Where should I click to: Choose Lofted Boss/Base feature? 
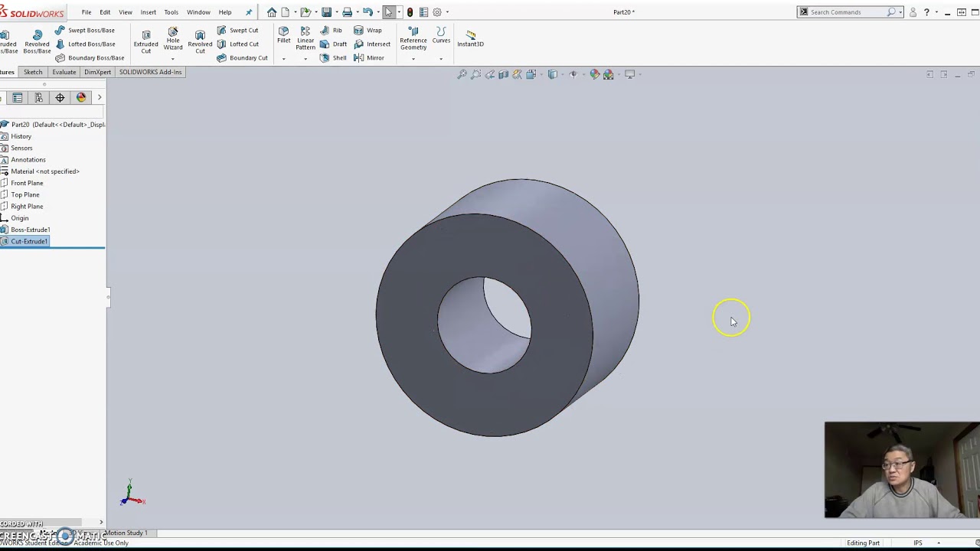coord(85,44)
